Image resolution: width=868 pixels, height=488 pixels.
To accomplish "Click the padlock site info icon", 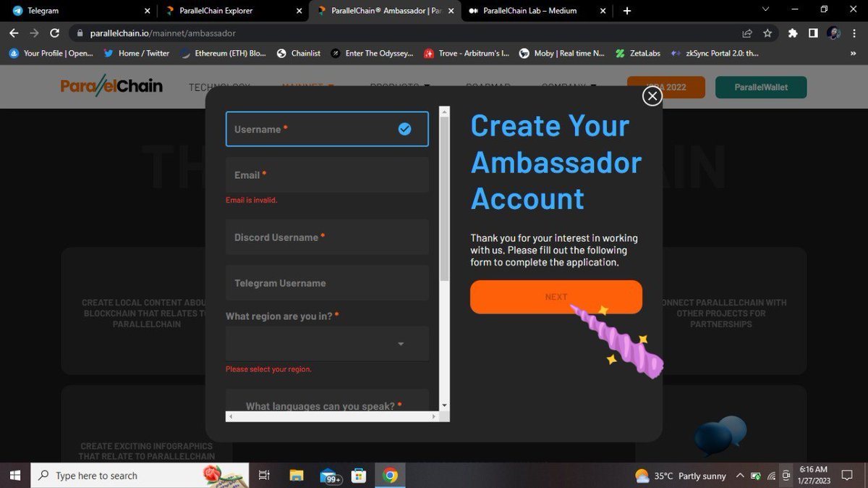I will point(79,33).
